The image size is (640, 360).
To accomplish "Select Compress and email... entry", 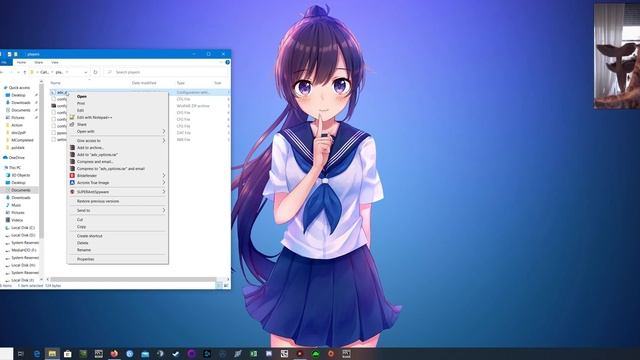I will point(118,162).
